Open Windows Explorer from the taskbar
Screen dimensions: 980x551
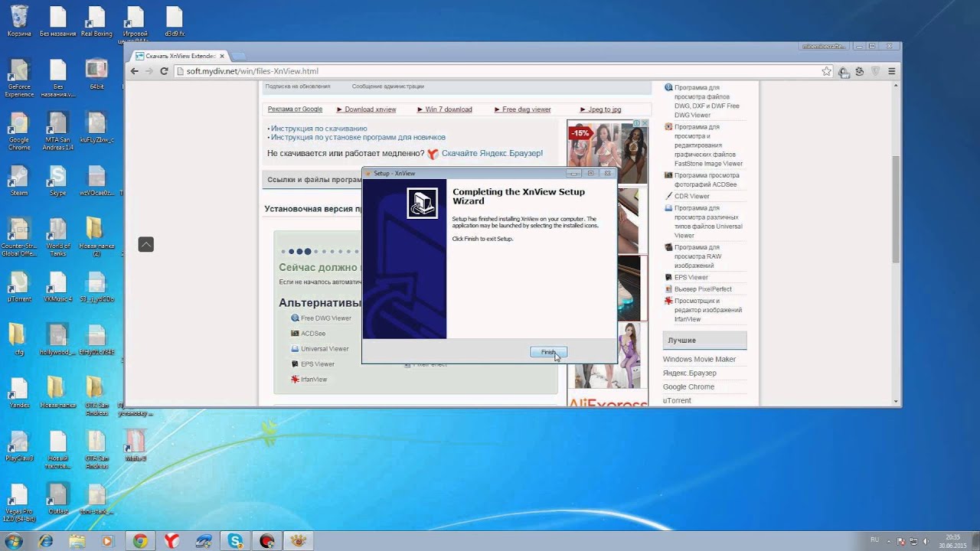[77, 541]
